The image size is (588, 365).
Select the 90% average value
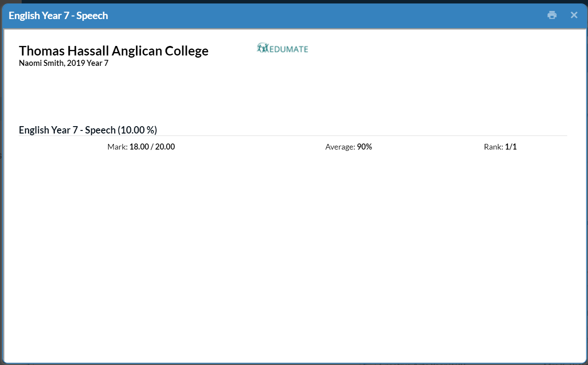coord(364,147)
